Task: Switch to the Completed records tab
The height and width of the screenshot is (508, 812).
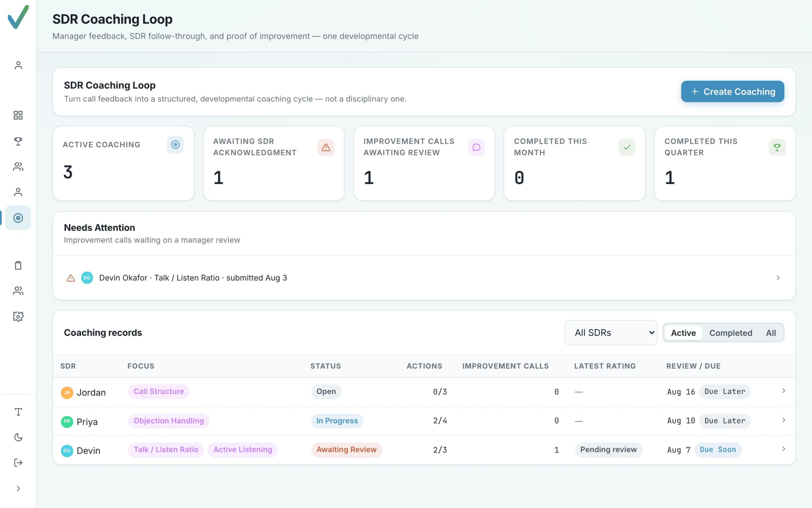Action: [x=730, y=333]
